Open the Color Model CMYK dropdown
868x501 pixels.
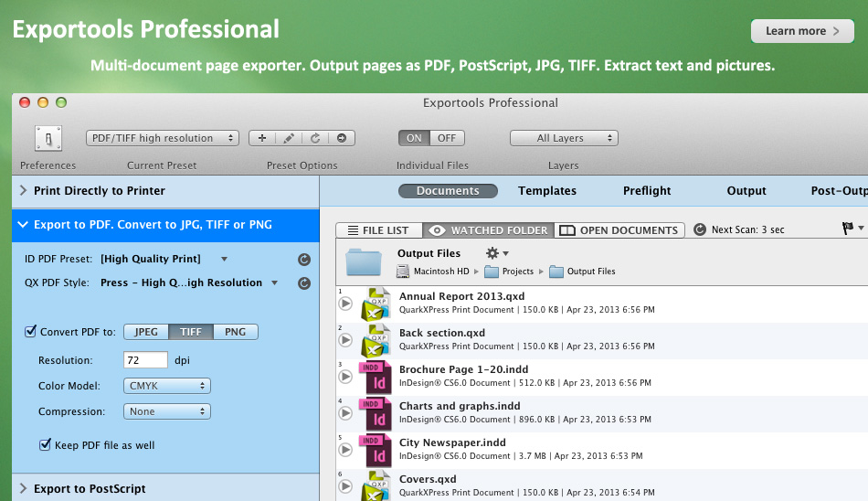point(166,386)
